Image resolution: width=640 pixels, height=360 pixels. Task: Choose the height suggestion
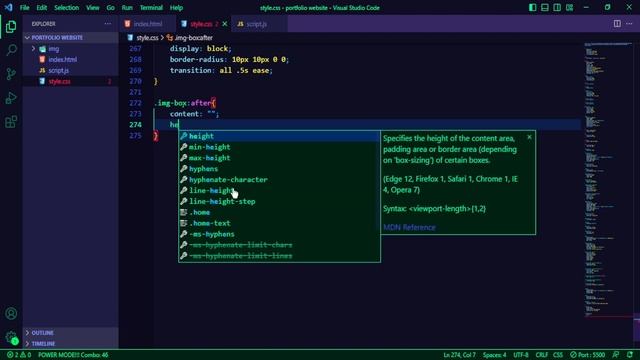[279, 136]
